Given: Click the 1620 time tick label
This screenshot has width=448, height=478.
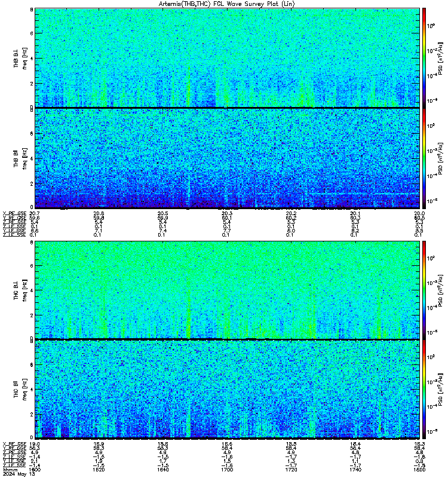Looking at the screenshot, I should [x=99, y=470].
